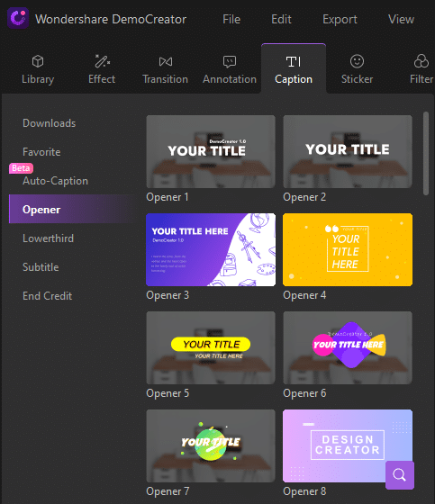This screenshot has width=435, height=504.
Task: Select the Subtitle category
Action: pos(41,267)
